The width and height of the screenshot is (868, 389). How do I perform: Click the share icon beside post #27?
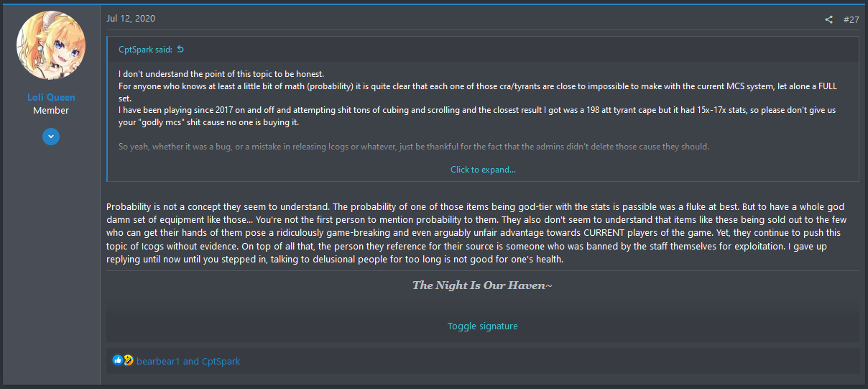(828, 19)
